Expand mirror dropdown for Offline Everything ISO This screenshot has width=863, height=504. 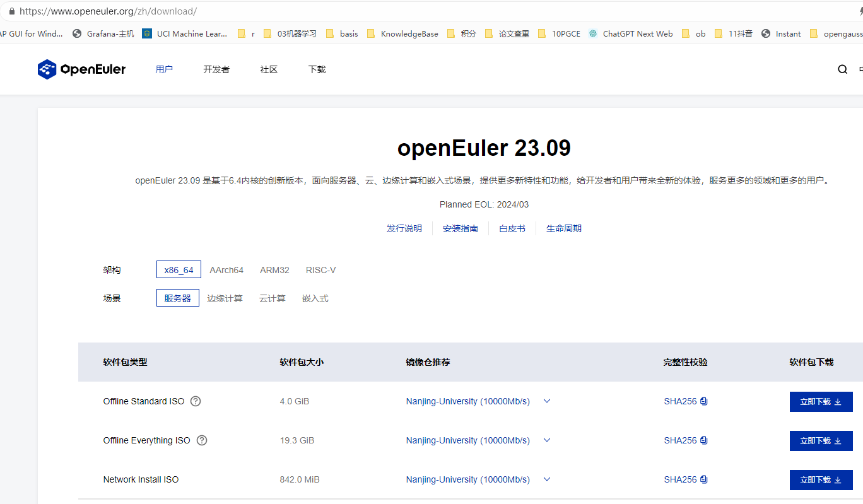547,440
